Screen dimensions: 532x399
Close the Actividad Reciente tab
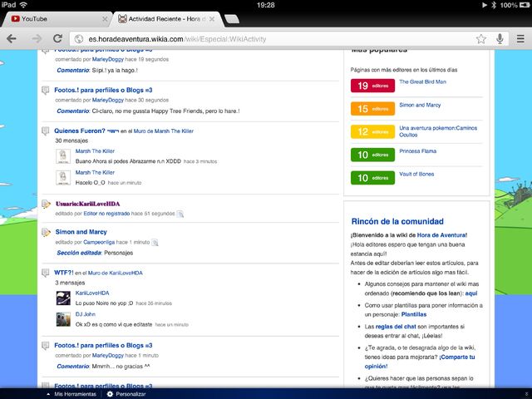coord(212,19)
